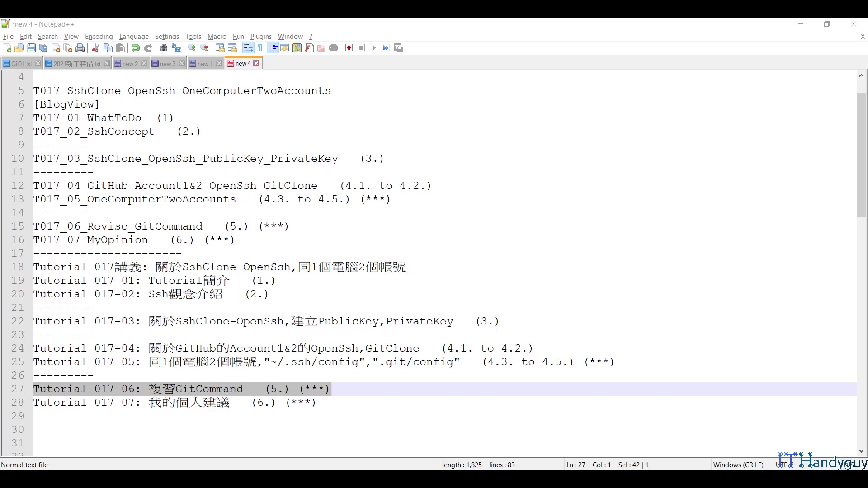
Task: Switch to the new 2 tab
Action: coord(130,64)
